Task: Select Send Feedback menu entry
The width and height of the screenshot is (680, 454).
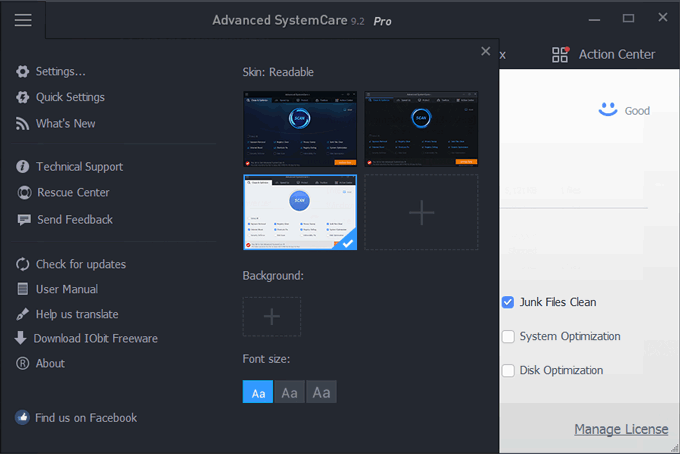Action: coord(75,220)
